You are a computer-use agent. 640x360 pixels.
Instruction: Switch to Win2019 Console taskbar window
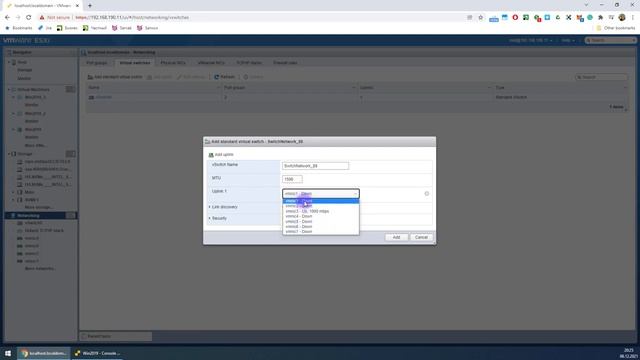click(97, 353)
